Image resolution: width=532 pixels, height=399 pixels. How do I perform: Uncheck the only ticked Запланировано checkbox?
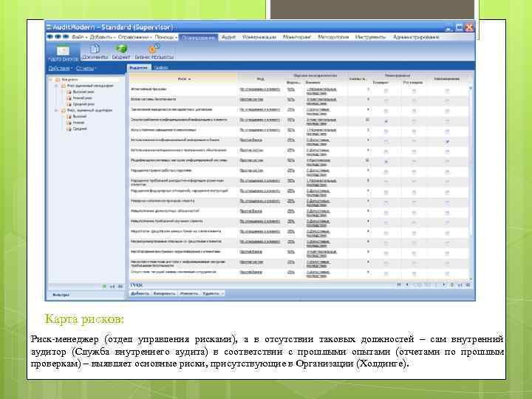[447, 141]
